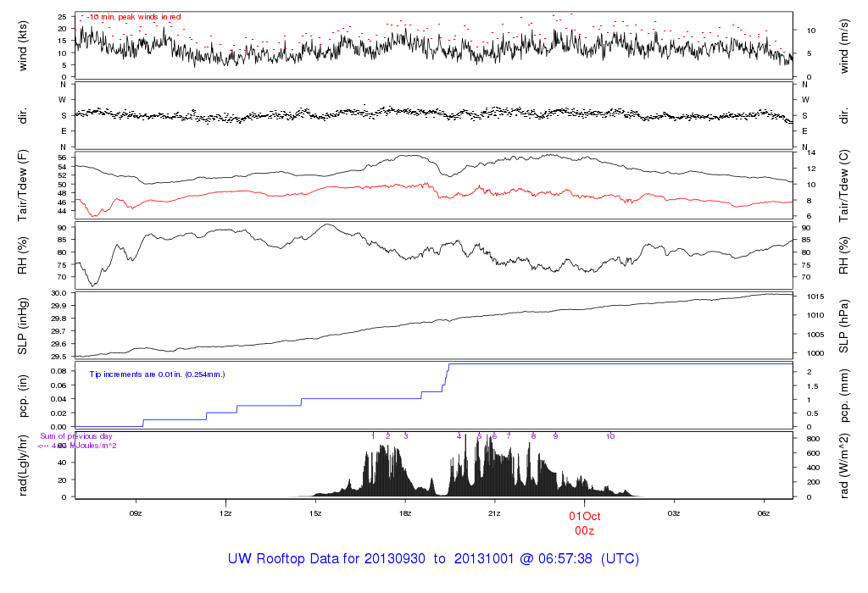868x593 pixels.
Task: Click the left 'rad(Lgly/hr)' axis title
Action: (x=23, y=465)
